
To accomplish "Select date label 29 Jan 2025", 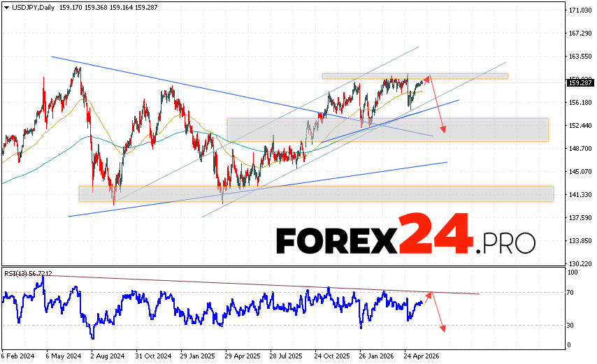I will (197, 356).
